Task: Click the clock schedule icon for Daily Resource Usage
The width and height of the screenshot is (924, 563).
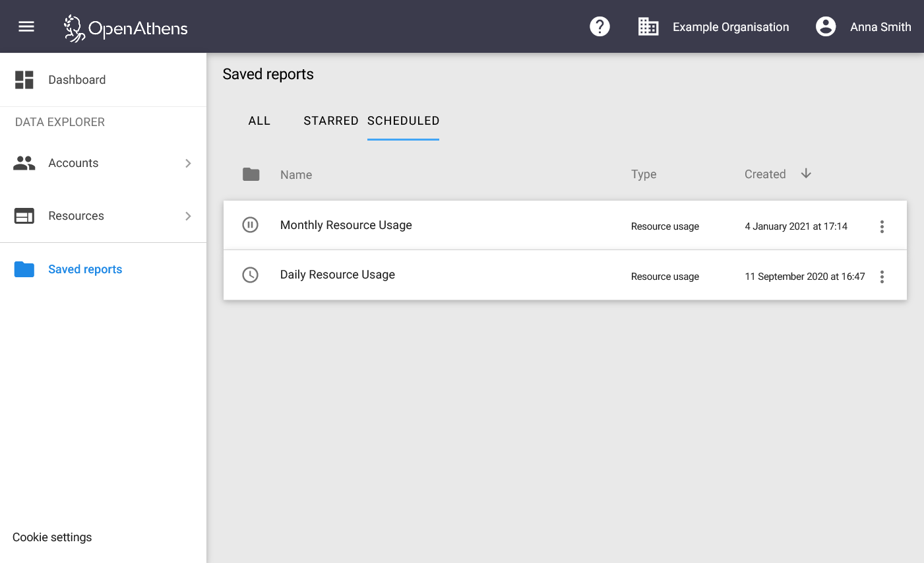Action: pos(251,275)
